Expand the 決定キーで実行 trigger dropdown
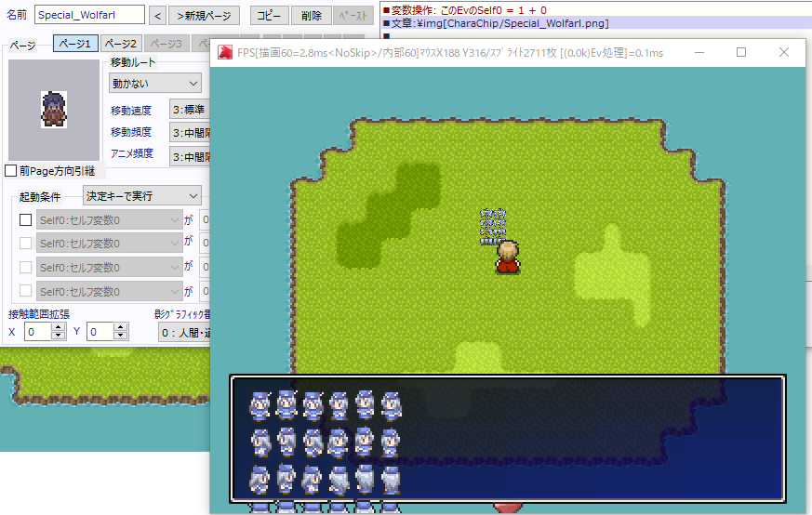This screenshot has height=515, width=812. (x=141, y=196)
